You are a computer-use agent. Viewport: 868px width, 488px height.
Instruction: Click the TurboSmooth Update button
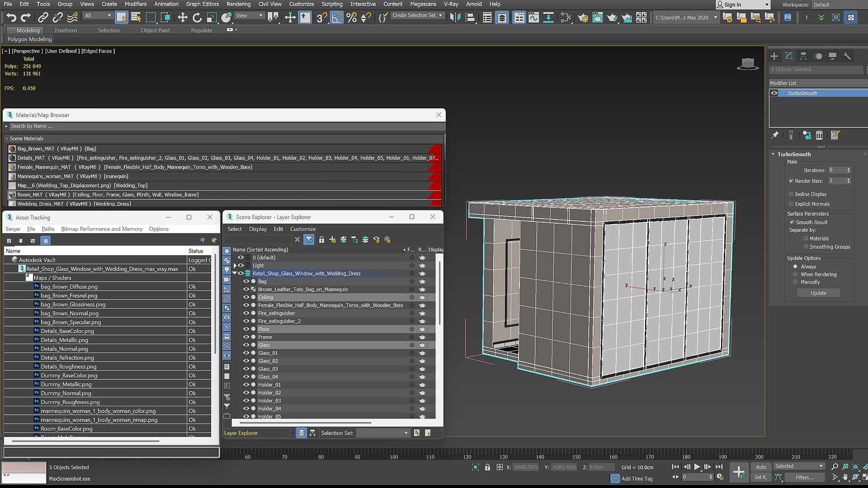pos(818,293)
